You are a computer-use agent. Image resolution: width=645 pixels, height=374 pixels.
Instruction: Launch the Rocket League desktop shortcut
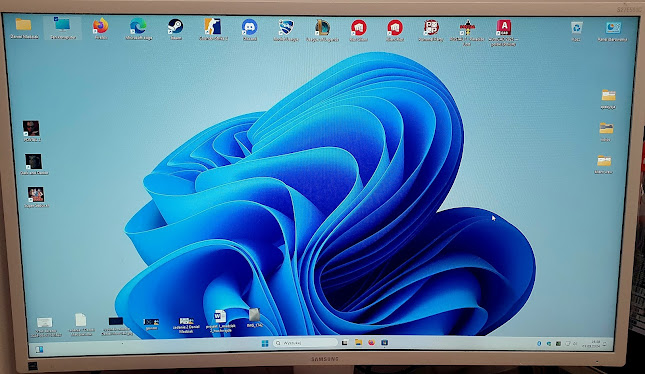click(x=286, y=28)
